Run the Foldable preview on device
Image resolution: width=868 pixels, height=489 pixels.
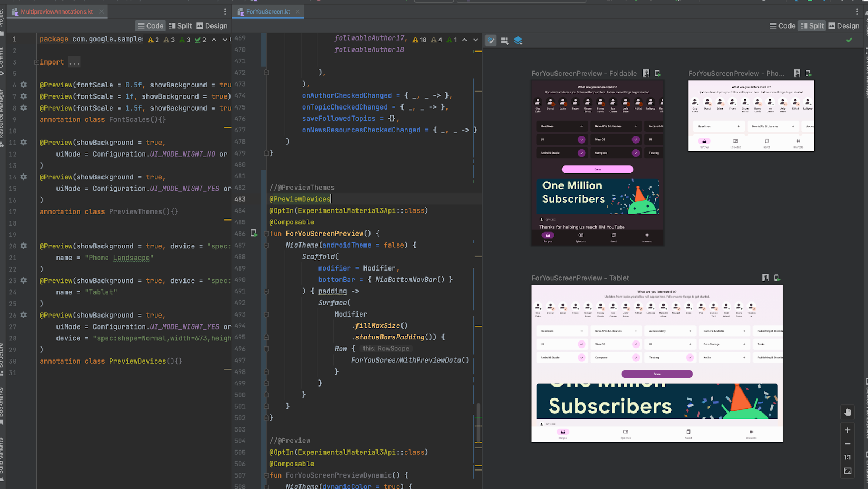pos(658,73)
